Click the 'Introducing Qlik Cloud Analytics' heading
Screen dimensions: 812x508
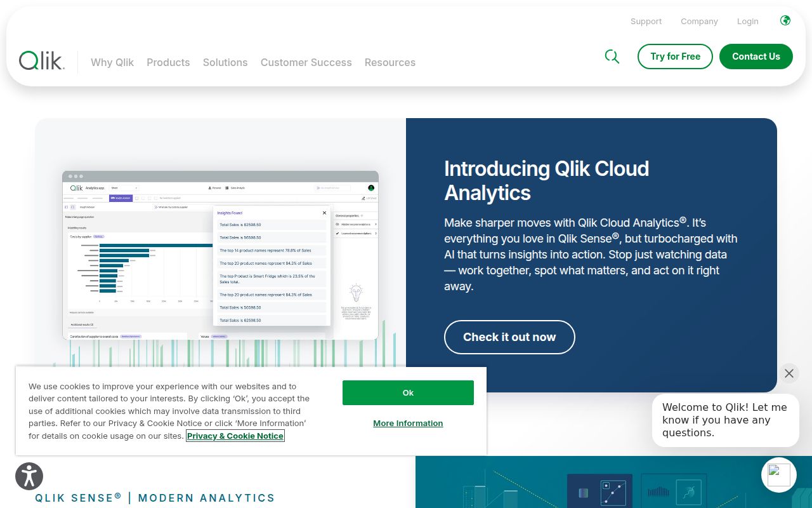546,180
